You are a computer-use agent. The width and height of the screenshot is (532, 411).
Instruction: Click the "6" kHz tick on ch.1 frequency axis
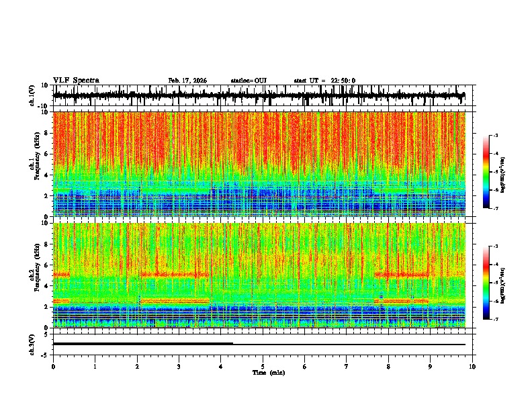click(x=46, y=154)
